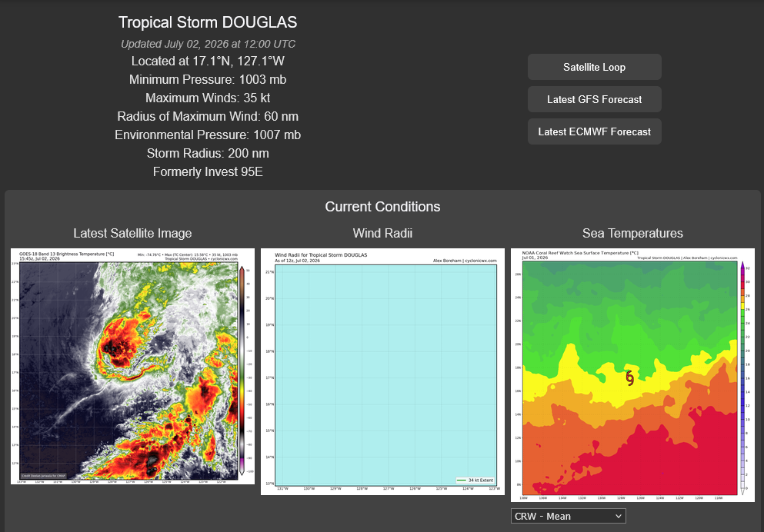Click the Updated July 02, 2026 timestamp

tap(208, 44)
